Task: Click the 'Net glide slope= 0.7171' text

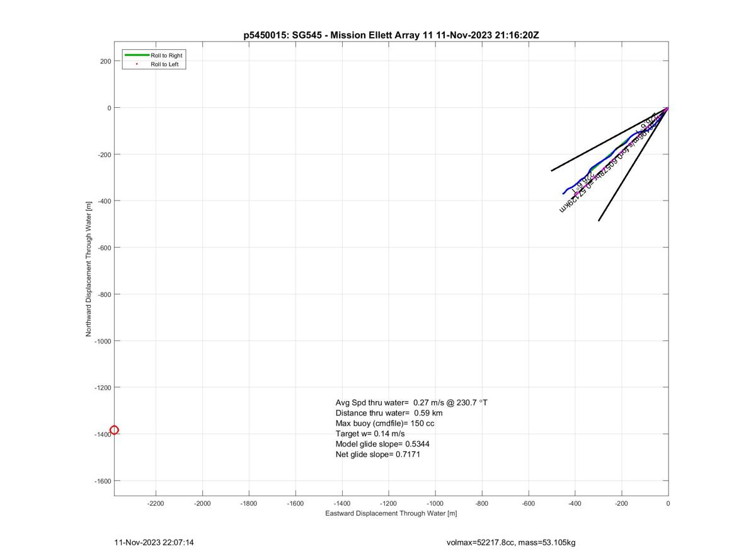Action: click(377, 454)
